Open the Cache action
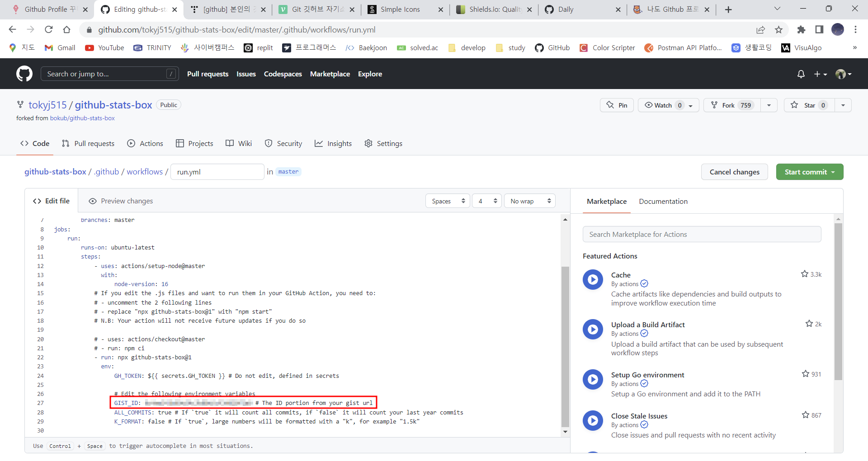Viewport: 868px width, 461px height. coord(621,275)
